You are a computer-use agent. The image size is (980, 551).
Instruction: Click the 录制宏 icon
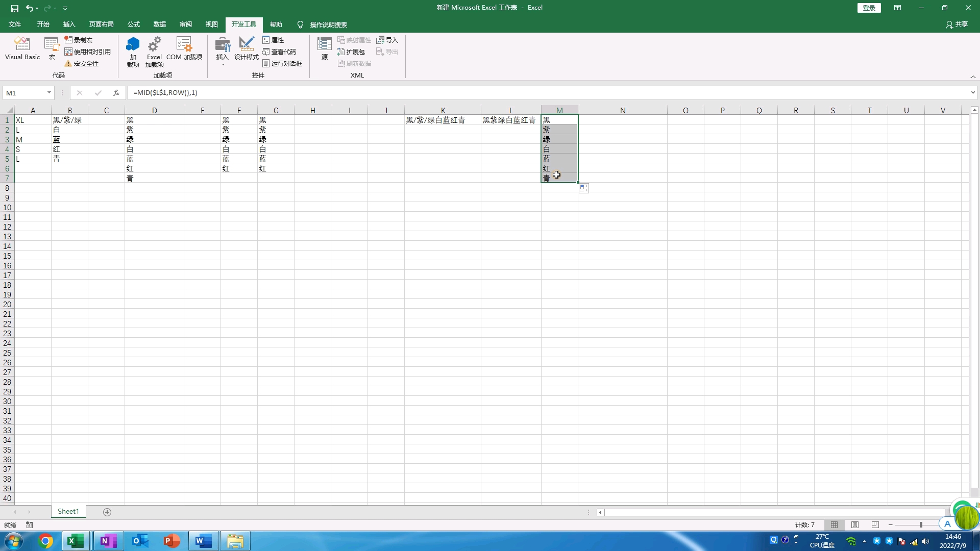pos(68,39)
